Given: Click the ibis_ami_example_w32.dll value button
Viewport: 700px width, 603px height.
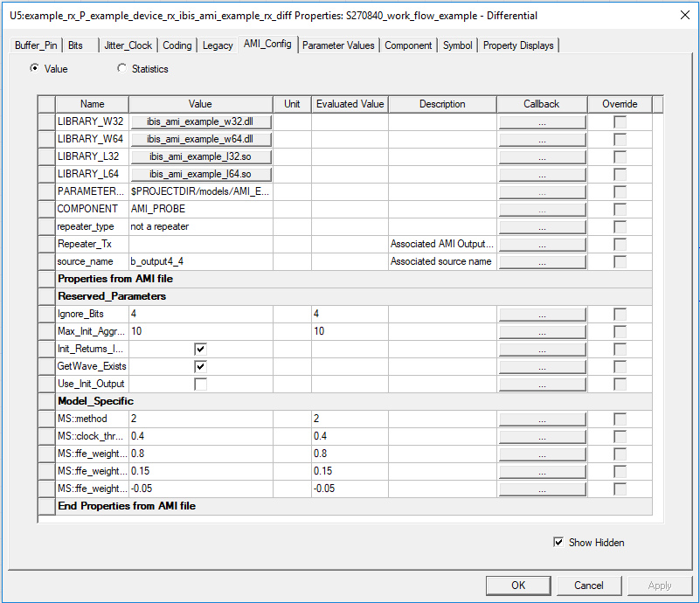Looking at the screenshot, I should point(200,121).
